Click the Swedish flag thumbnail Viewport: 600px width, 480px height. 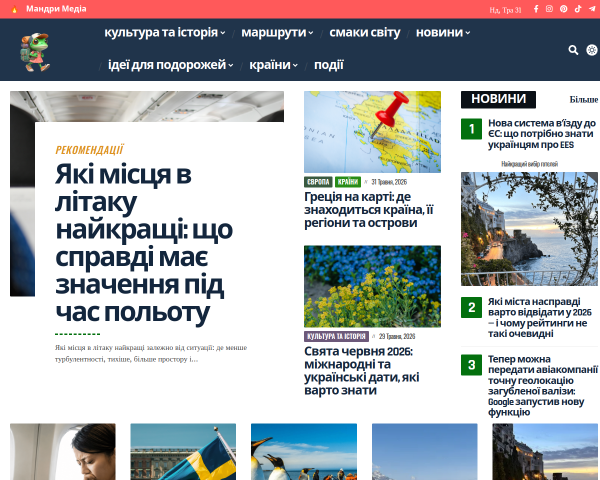click(x=183, y=452)
